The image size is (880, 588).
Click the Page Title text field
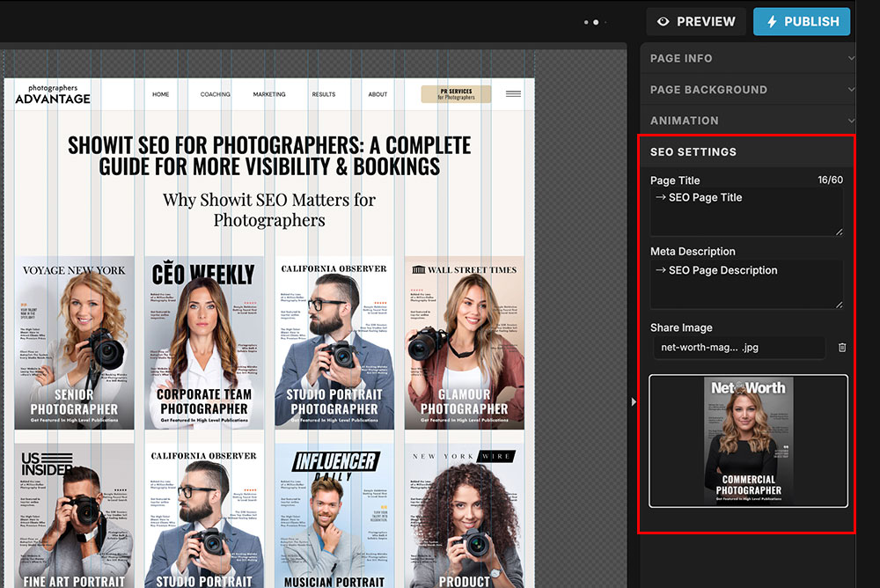click(x=746, y=212)
